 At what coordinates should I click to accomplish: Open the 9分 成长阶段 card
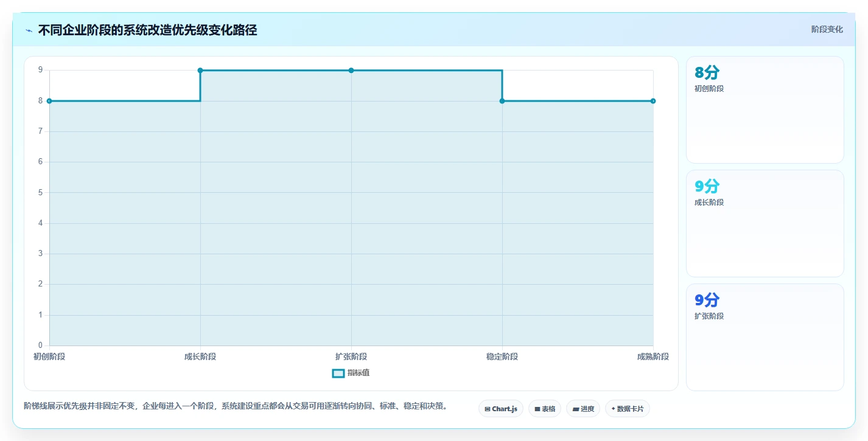click(765, 224)
